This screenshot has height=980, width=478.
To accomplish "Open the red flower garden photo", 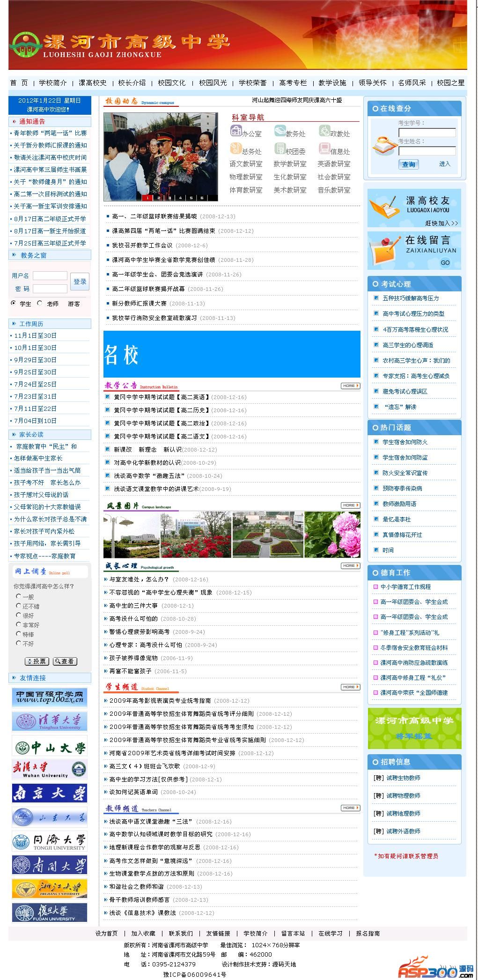I will point(196,535).
